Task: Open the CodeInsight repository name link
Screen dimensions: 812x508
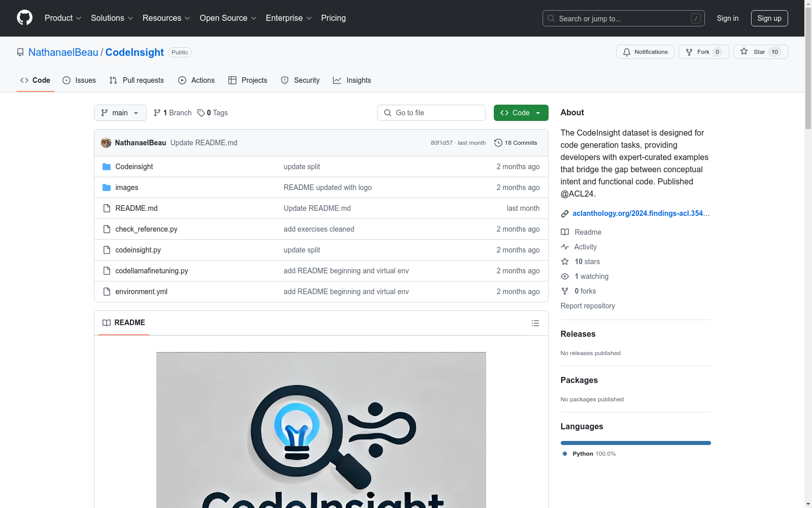Action: point(134,52)
